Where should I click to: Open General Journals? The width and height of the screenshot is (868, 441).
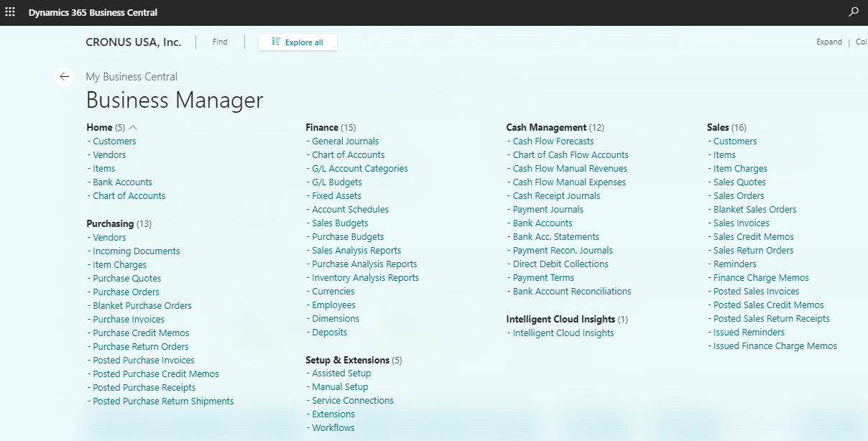point(345,141)
